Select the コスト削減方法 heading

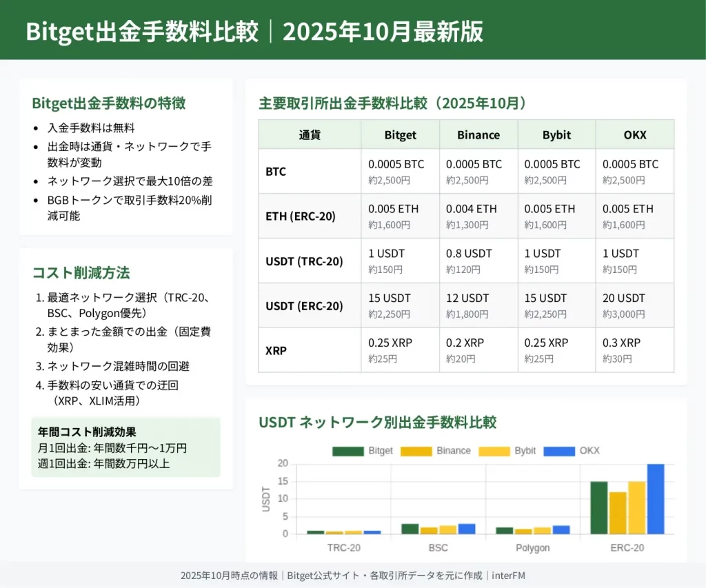click(x=81, y=272)
